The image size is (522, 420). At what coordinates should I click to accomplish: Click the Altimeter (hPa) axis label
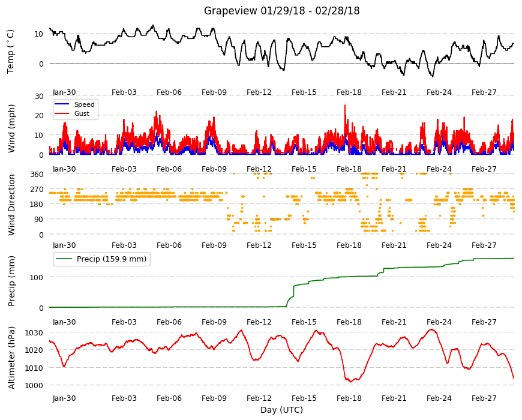pyautogui.click(x=11, y=358)
